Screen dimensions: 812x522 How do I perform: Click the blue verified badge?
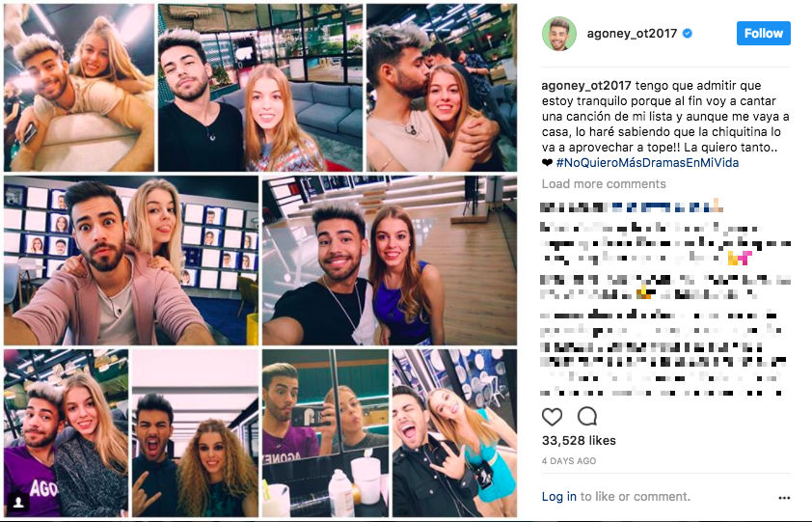coord(688,34)
